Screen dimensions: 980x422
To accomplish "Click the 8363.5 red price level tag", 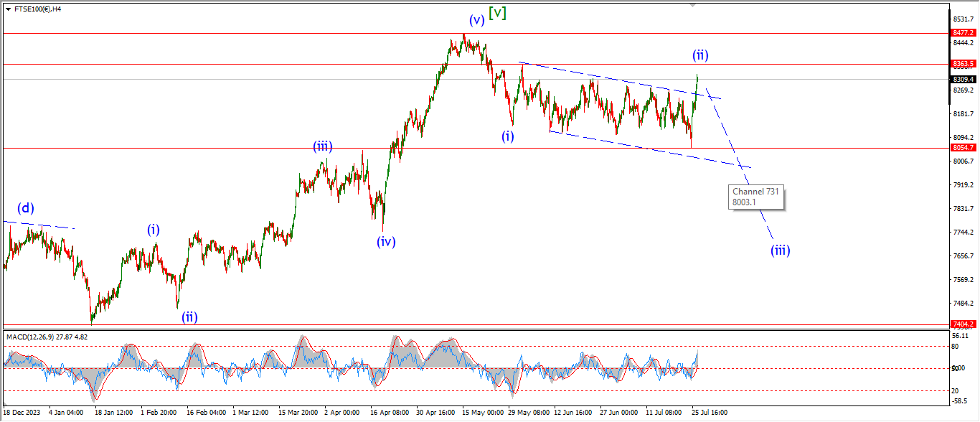I will 963,64.
